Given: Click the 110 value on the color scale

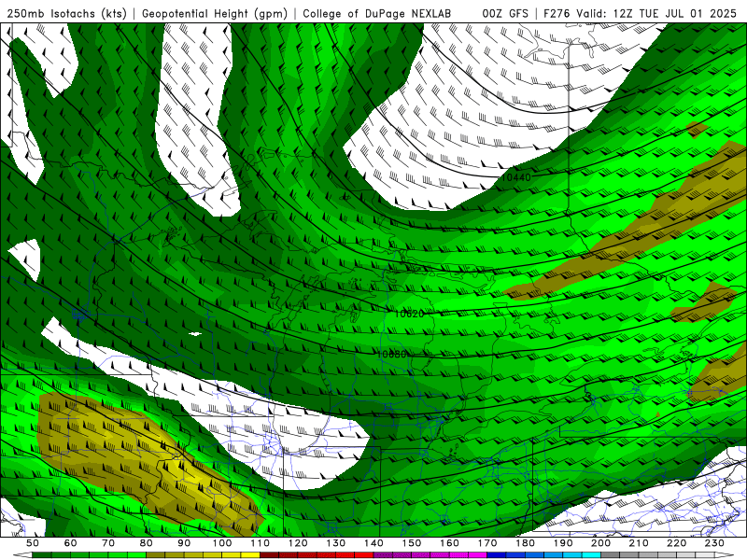Looking at the screenshot, I should pos(261,543).
